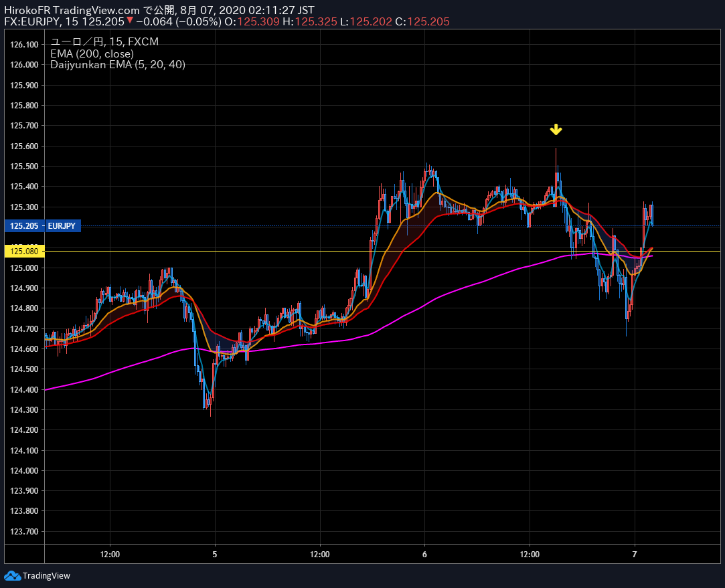
Task: Click the close value C:125.205
Action: [422, 21]
